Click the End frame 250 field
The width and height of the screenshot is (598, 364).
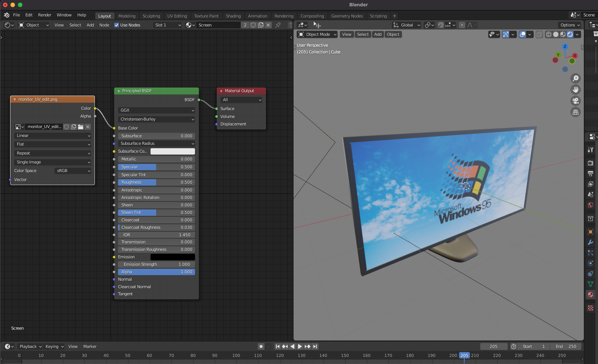click(566, 346)
